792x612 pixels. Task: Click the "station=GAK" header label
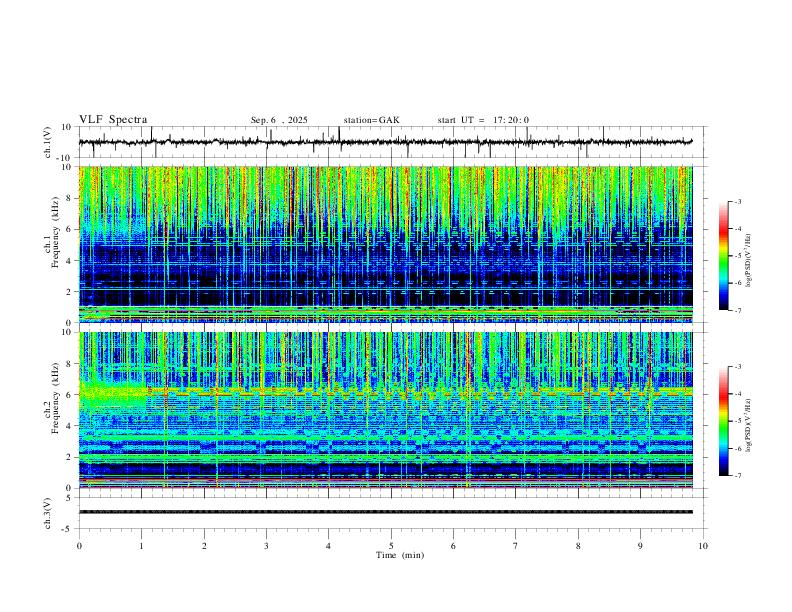point(371,120)
